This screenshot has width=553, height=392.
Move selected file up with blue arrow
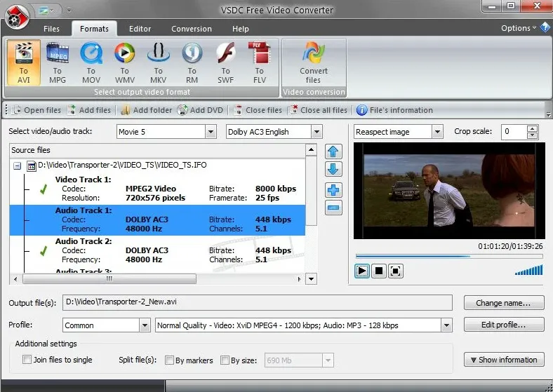coord(333,151)
